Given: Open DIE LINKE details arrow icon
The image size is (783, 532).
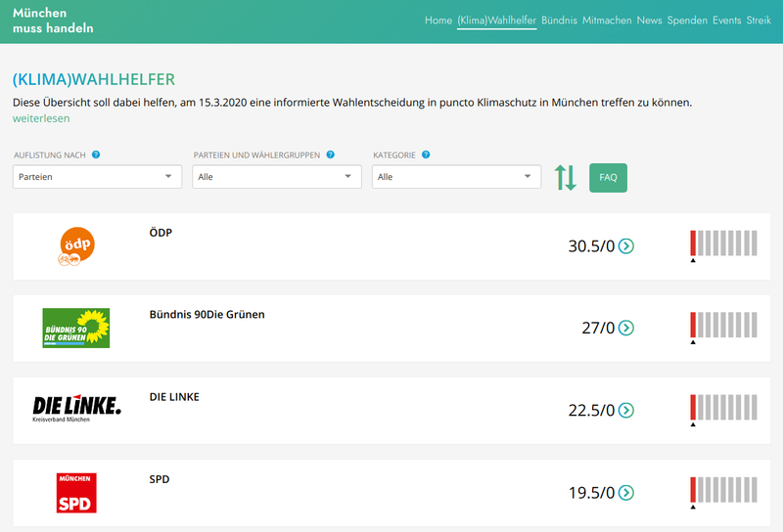Looking at the screenshot, I should click(x=626, y=411).
